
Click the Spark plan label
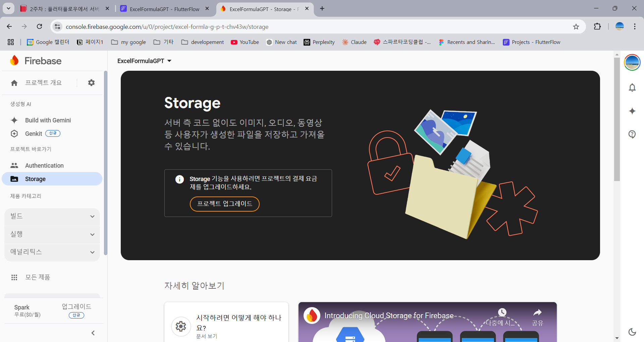(x=22, y=307)
